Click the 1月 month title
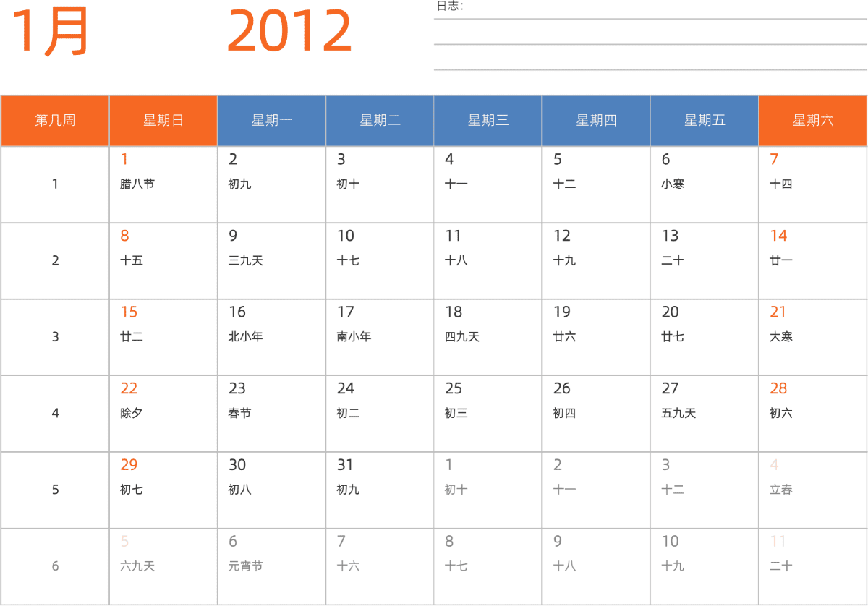The height and width of the screenshot is (606, 868). (51, 32)
